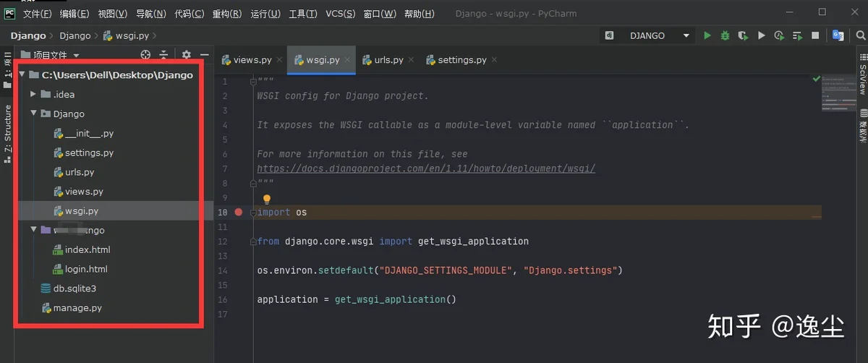Open the 文件(F) menu
Image resolution: width=868 pixels, height=363 pixels.
click(x=38, y=14)
